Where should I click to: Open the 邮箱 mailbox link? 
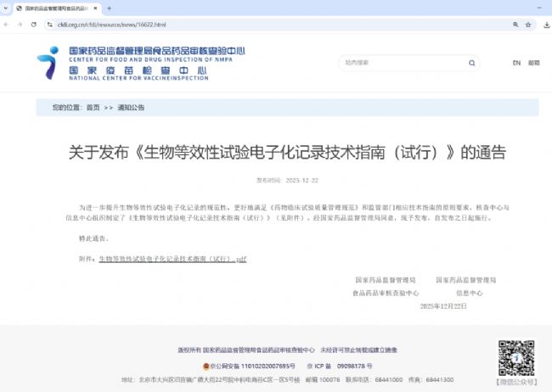click(534, 63)
